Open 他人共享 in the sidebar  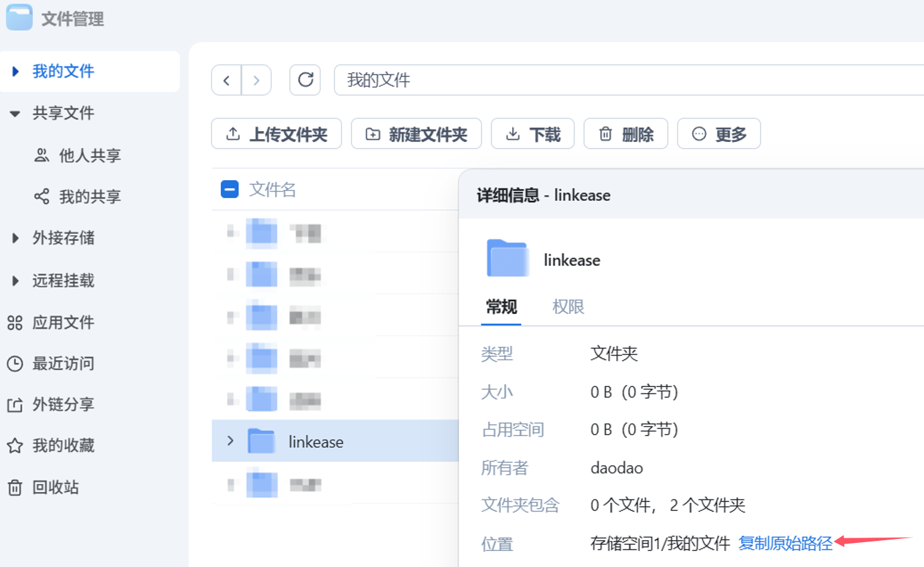pos(90,156)
